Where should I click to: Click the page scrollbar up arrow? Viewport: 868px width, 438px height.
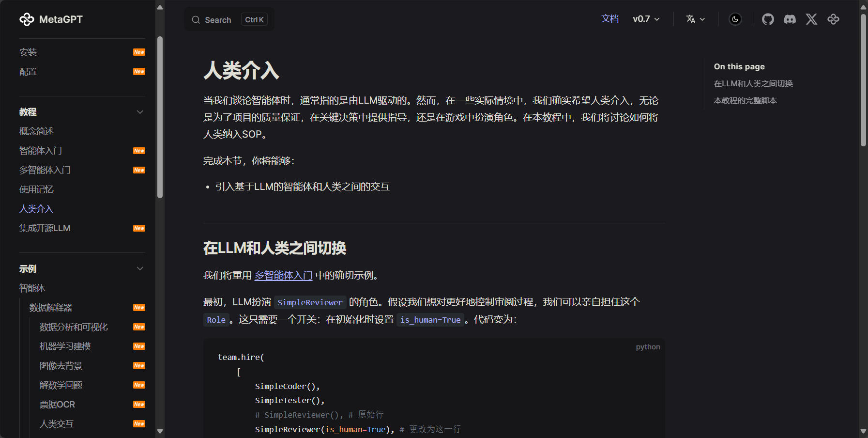pyautogui.click(x=863, y=7)
